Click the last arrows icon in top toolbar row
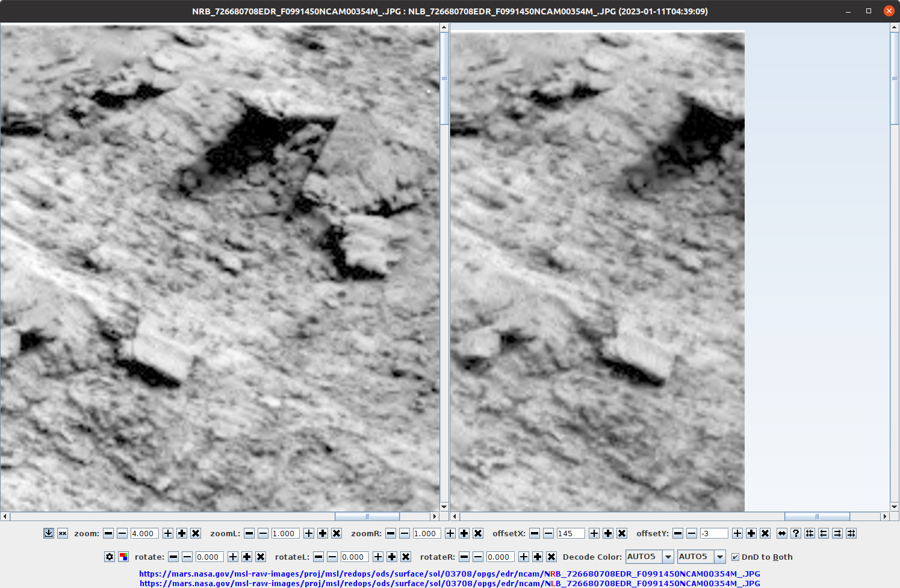The image size is (900, 588). [851, 533]
